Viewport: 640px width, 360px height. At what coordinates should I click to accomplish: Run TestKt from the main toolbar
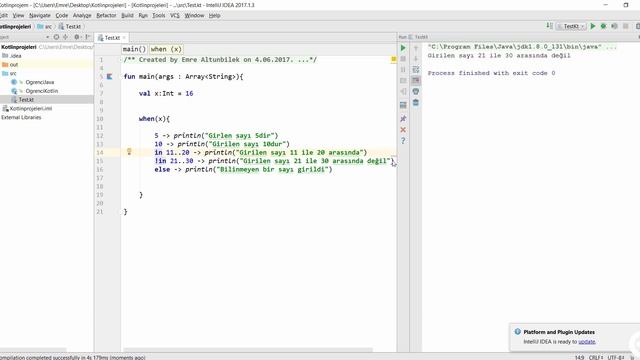click(593, 26)
